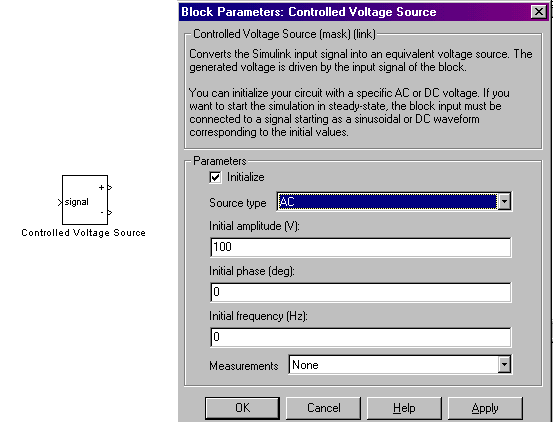The image size is (556, 425).
Task: Confirm with the OK button
Action: (x=243, y=408)
